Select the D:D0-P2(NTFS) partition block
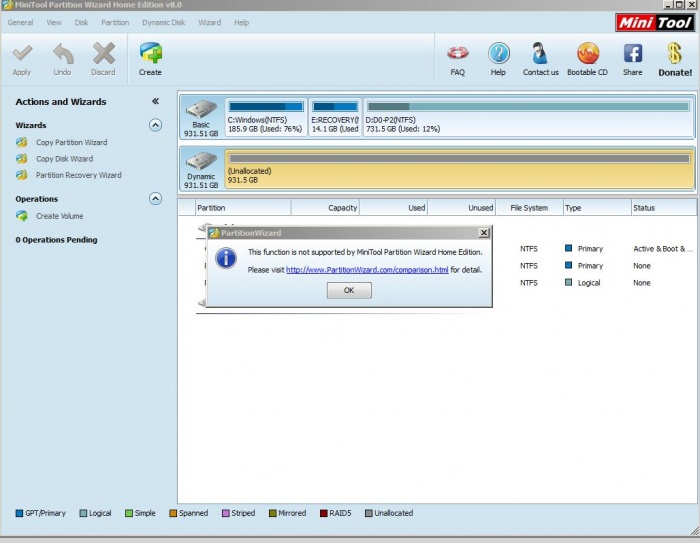 (x=528, y=117)
